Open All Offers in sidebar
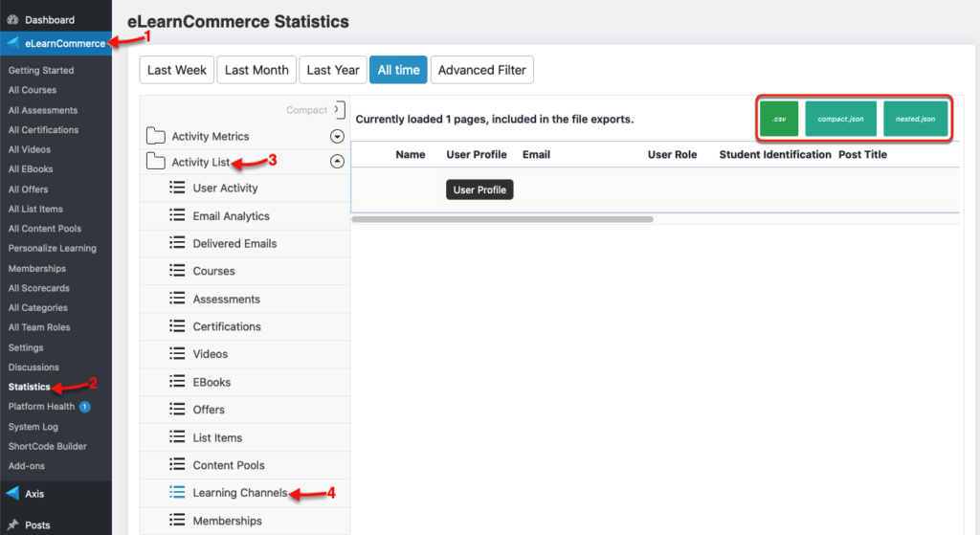Image resolution: width=980 pixels, height=535 pixels. [28, 189]
